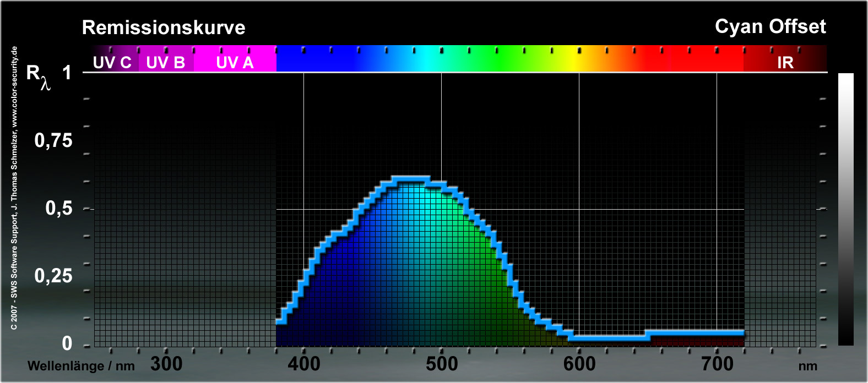Image resolution: width=868 pixels, height=383 pixels.
Task: Click the Rλ axis symbol
Action: pyautogui.click(x=39, y=76)
